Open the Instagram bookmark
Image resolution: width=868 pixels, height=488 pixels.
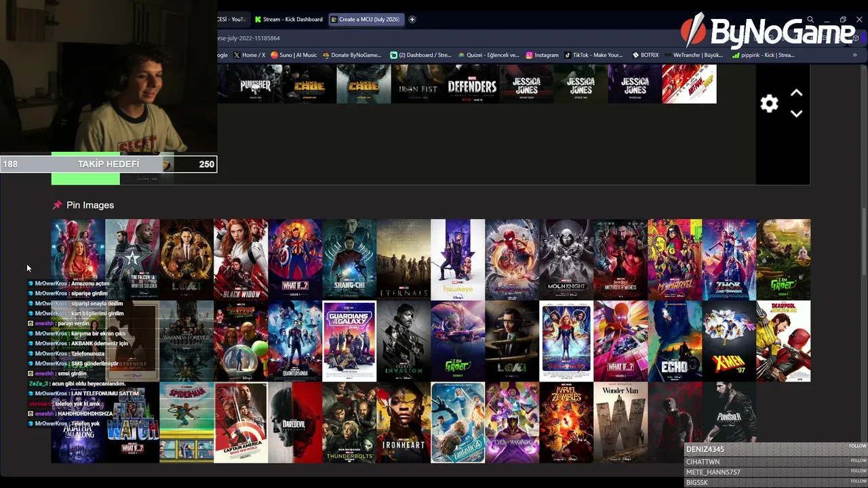[x=542, y=55]
